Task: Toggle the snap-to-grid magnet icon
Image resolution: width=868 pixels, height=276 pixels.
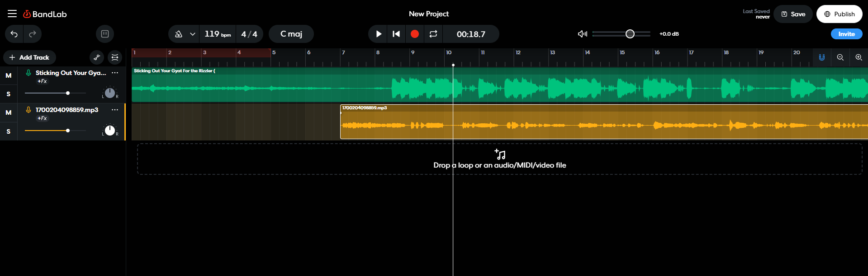Action: 821,57
